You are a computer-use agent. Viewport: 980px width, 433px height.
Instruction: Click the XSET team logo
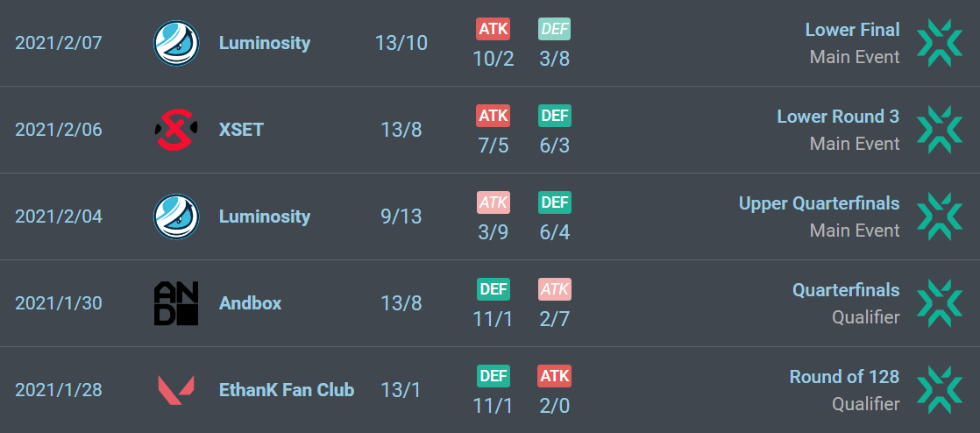coord(176,130)
